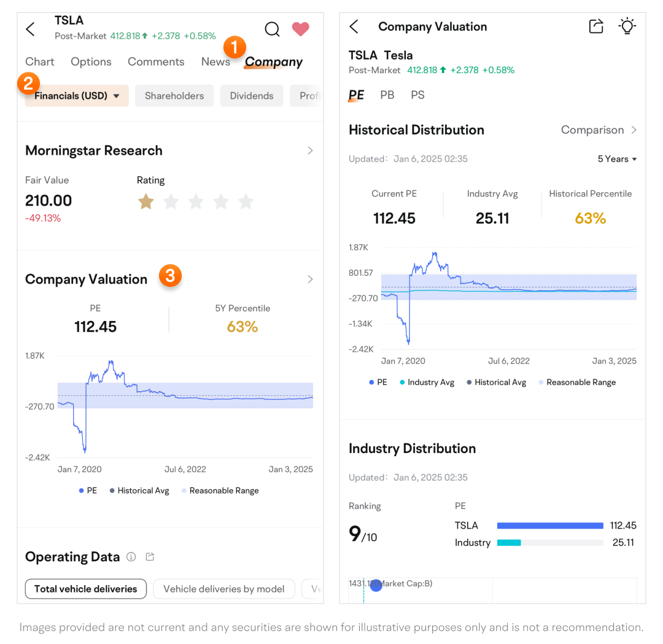
Task: Select the Shareholders button
Action: click(x=174, y=96)
